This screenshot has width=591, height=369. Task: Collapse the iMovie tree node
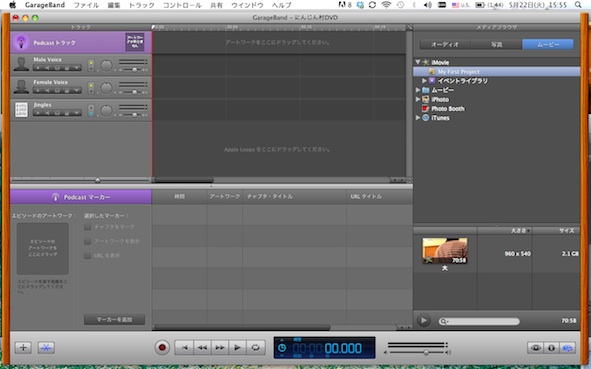418,62
